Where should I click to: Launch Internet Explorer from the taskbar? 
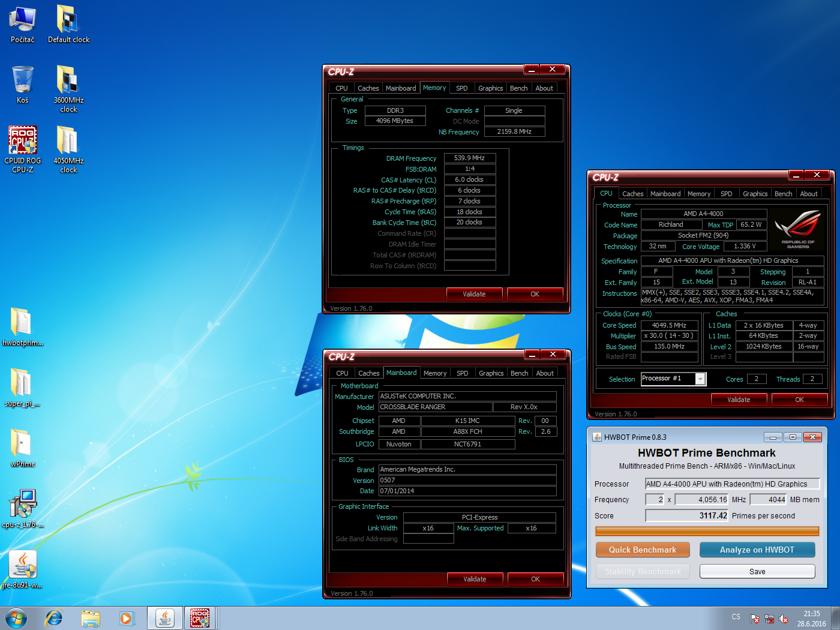54,618
